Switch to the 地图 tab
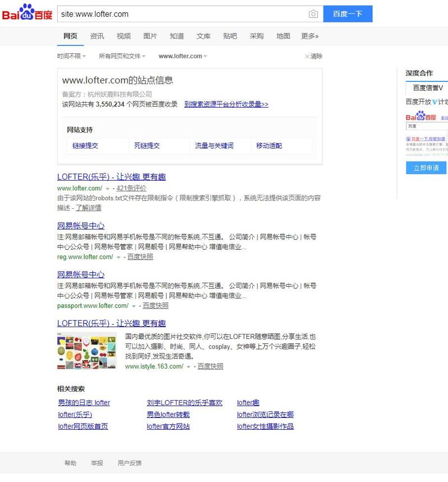 pos(283,36)
